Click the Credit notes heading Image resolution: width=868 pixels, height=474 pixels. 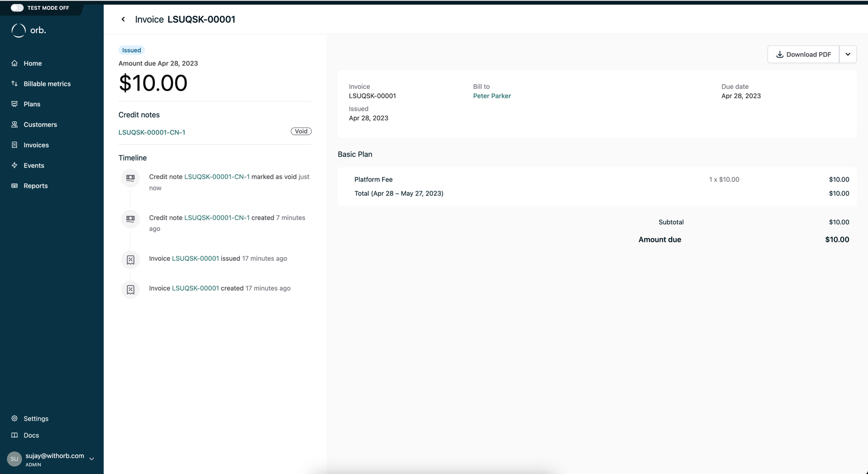tap(139, 115)
